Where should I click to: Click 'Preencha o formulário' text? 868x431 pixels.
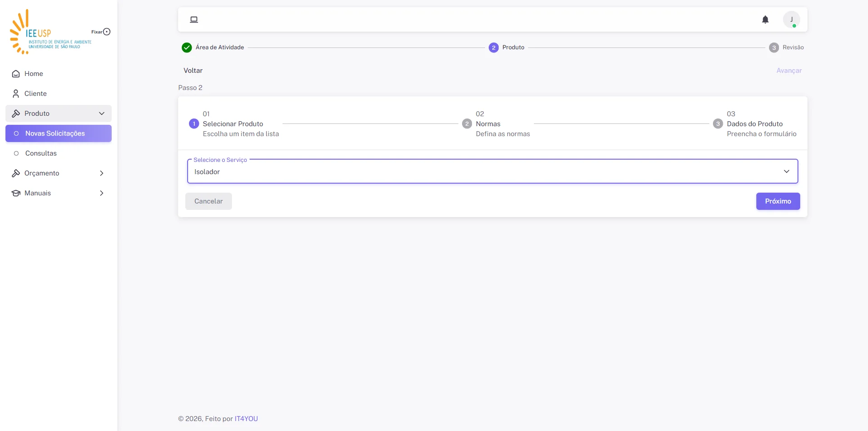[x=762, y=134]
